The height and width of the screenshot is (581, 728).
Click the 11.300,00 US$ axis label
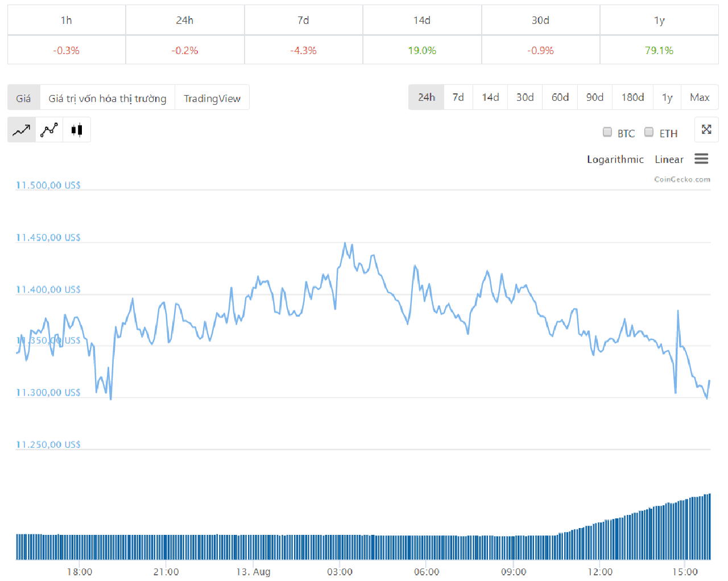tap(48, 393)
